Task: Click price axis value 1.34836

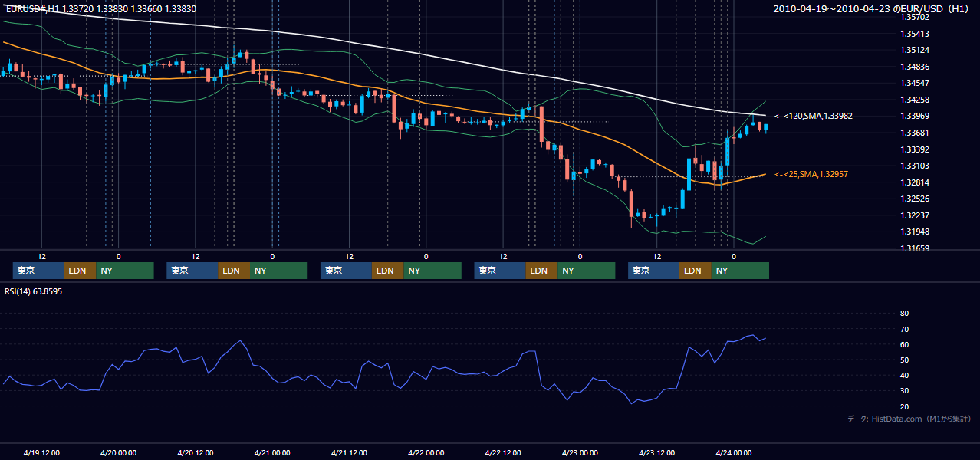Action: coord(914,67)
